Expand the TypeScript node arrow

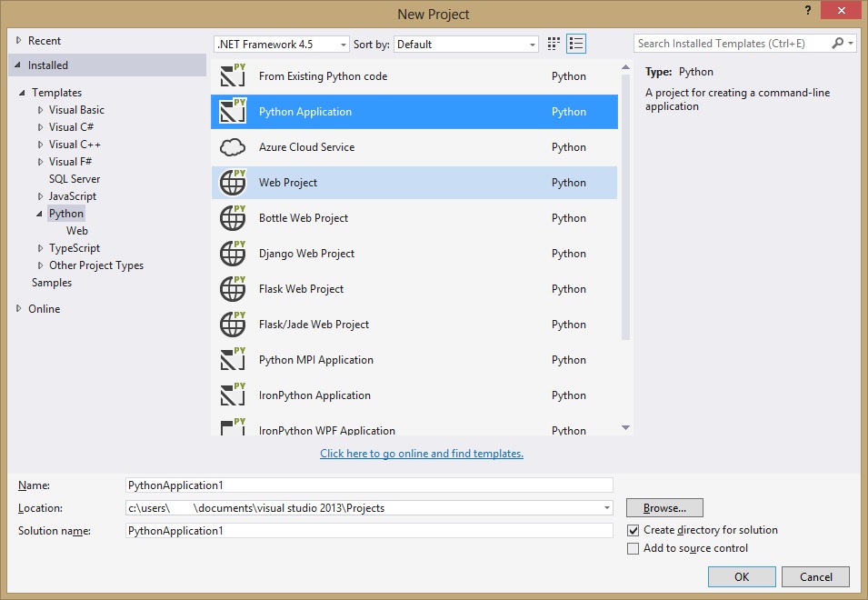pos(40,248)
